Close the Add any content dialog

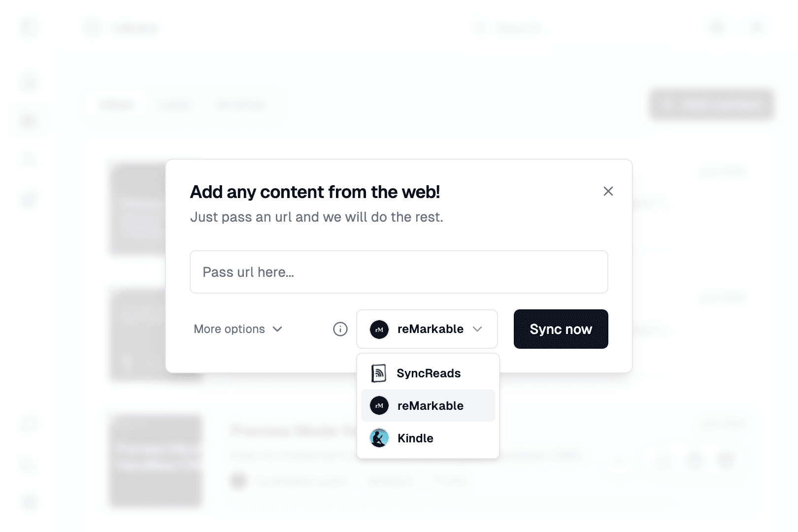[x=608, y=191]
